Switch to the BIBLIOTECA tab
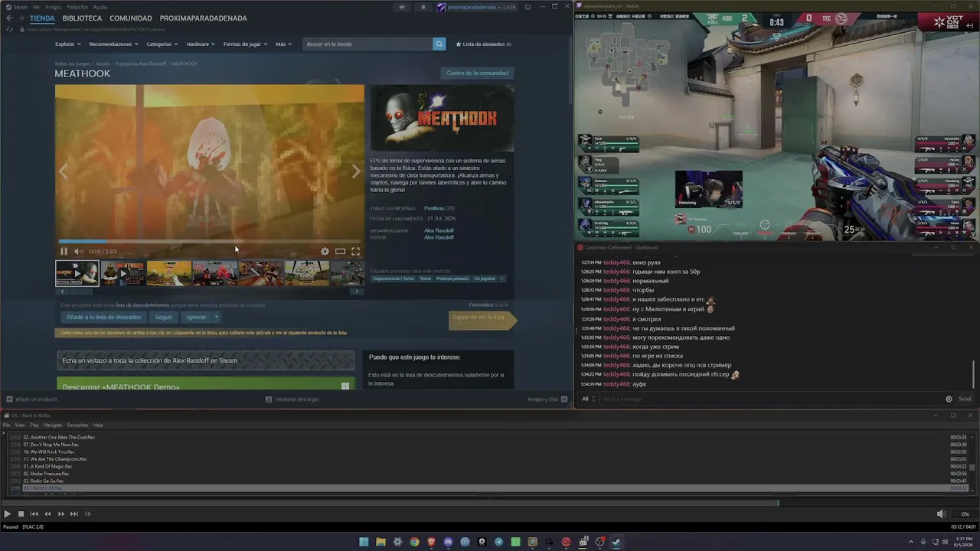 pyautogui.click(x=82, y=18)
